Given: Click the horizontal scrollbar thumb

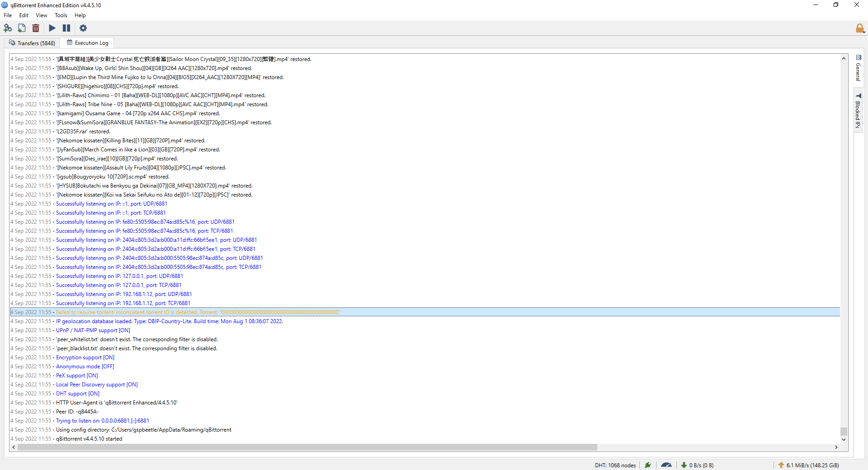Looking at the screenshot, I should pyautogui.click(x=307, y=447).
